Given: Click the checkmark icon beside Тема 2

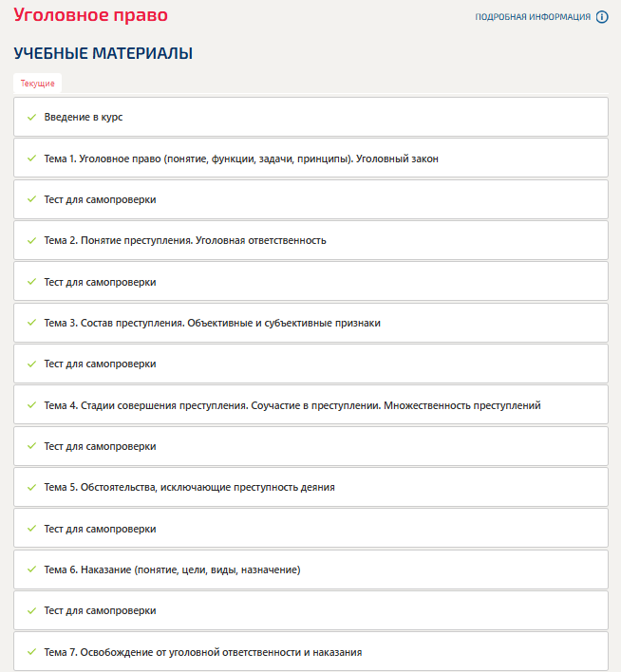Looking at the screenshot, I should pos(31,240).
